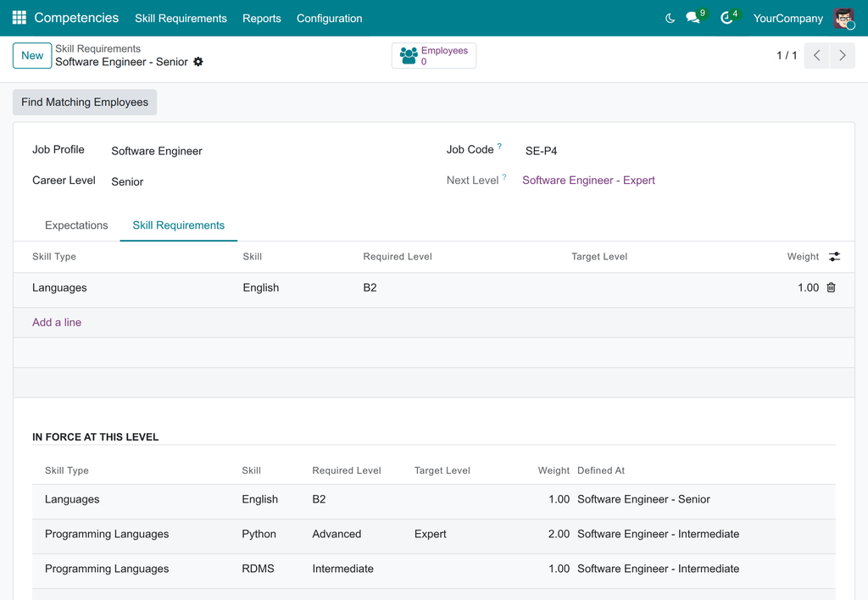Open the conversations chat icon
This screenshot has height=600, width=868.
coord(693,18)
